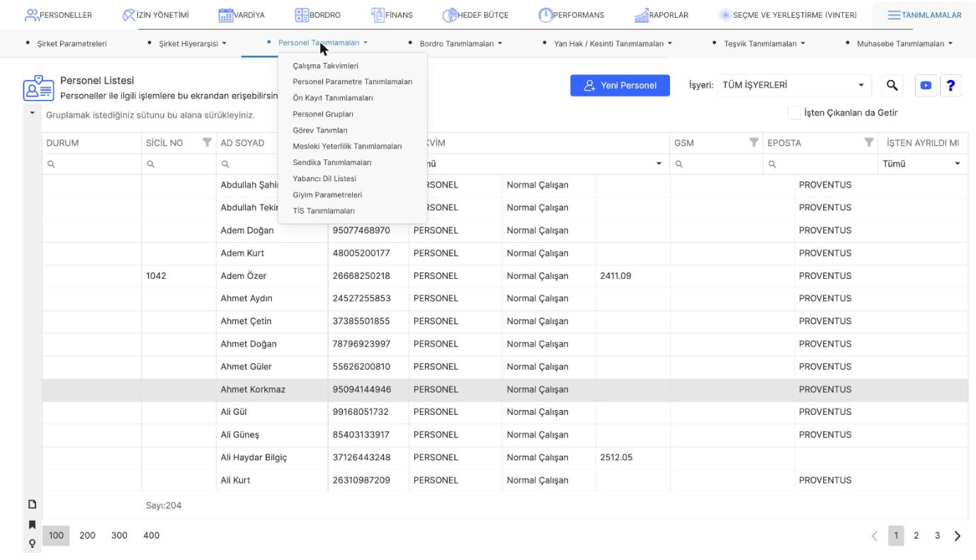The height and width of the screenshot is (560, 976).
Task: Click the bookmark icon in left sidebar
Action: click(31, 525)
